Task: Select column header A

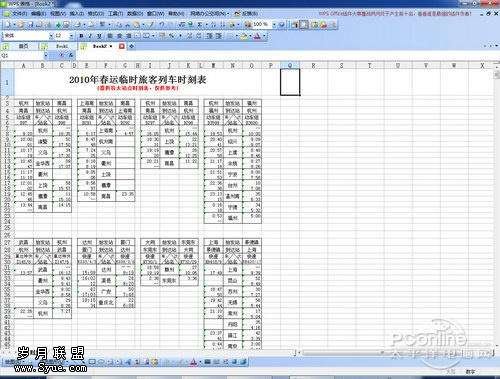Action: pyautogui.click(x=24, y=66)
